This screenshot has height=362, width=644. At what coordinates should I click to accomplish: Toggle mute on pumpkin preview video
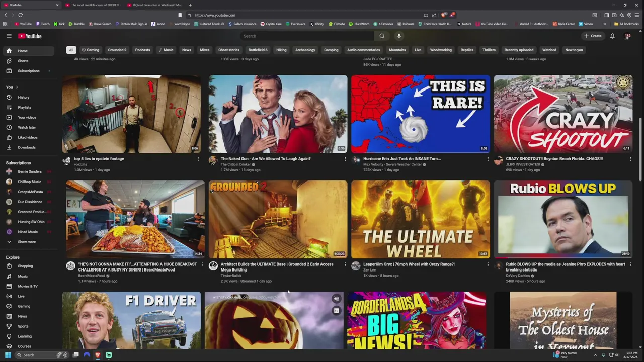click(x=337, y=299)
